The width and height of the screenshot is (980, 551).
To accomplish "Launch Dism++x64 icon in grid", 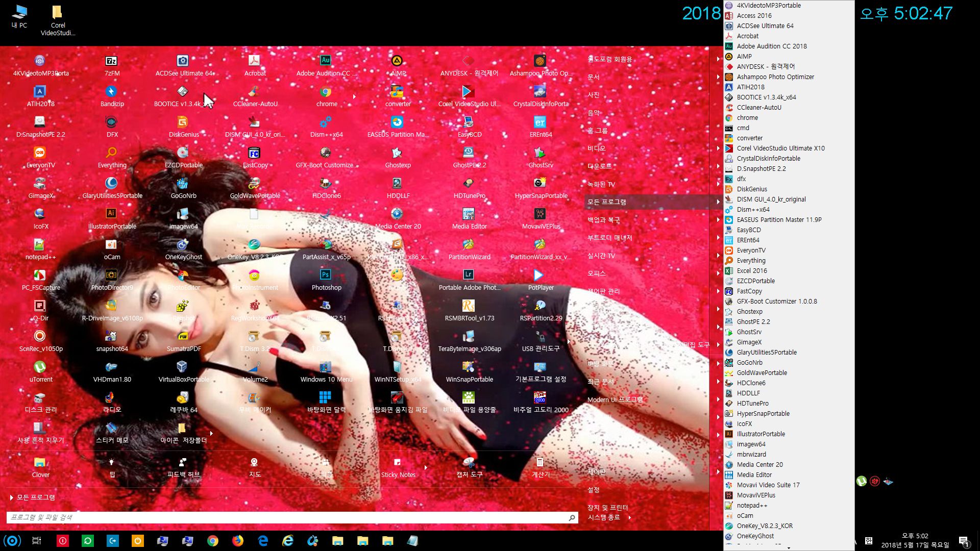I will pyautogui.click(x=326, y=127).
